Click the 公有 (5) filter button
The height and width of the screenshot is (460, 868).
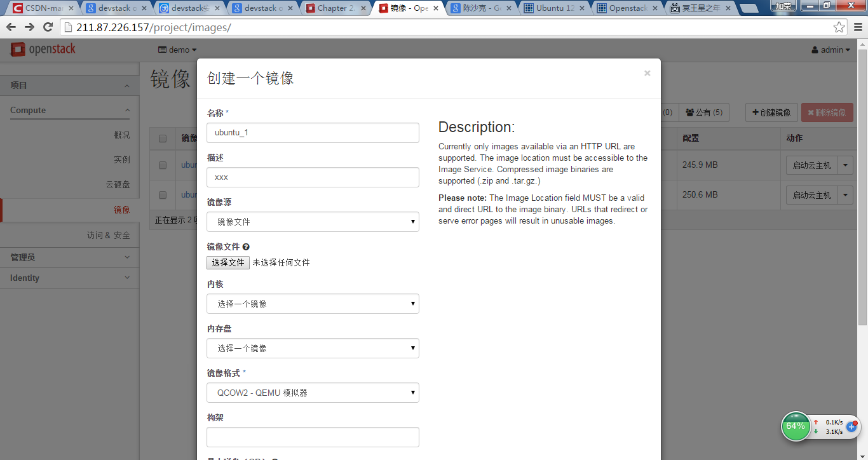pyautogui.click(x=704, y=112)
